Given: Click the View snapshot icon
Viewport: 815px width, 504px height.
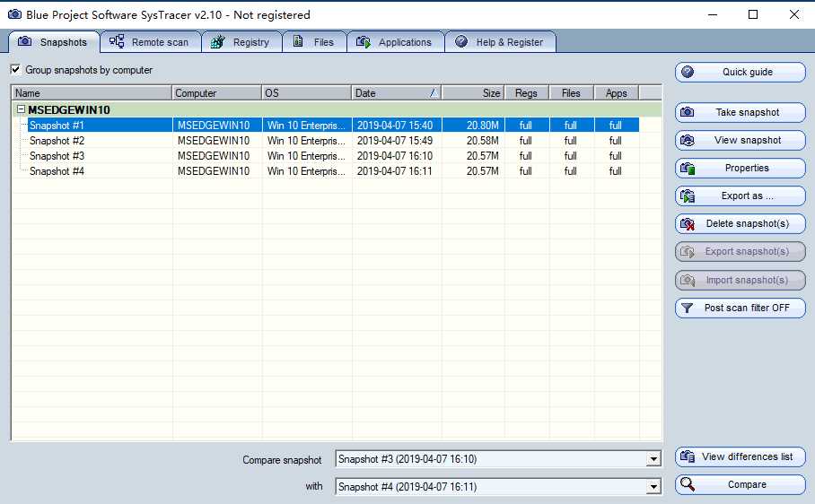Looking at the screenshot, I should tap(688, 140).
